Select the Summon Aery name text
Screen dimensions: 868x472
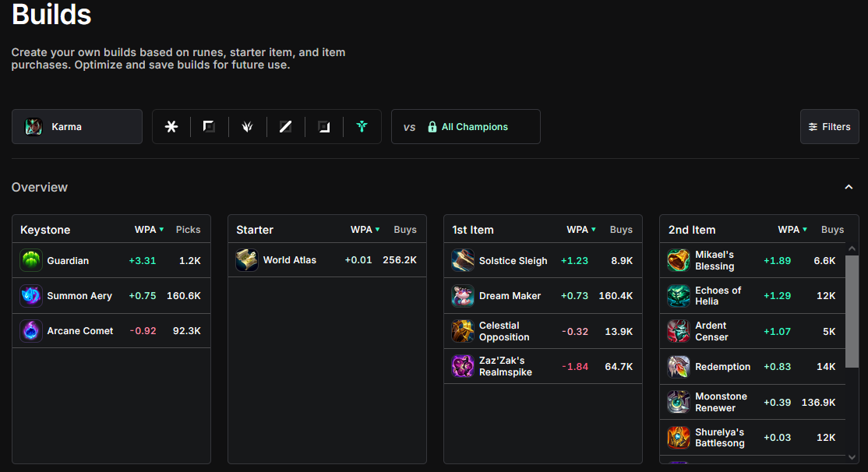tap(79, 296)
